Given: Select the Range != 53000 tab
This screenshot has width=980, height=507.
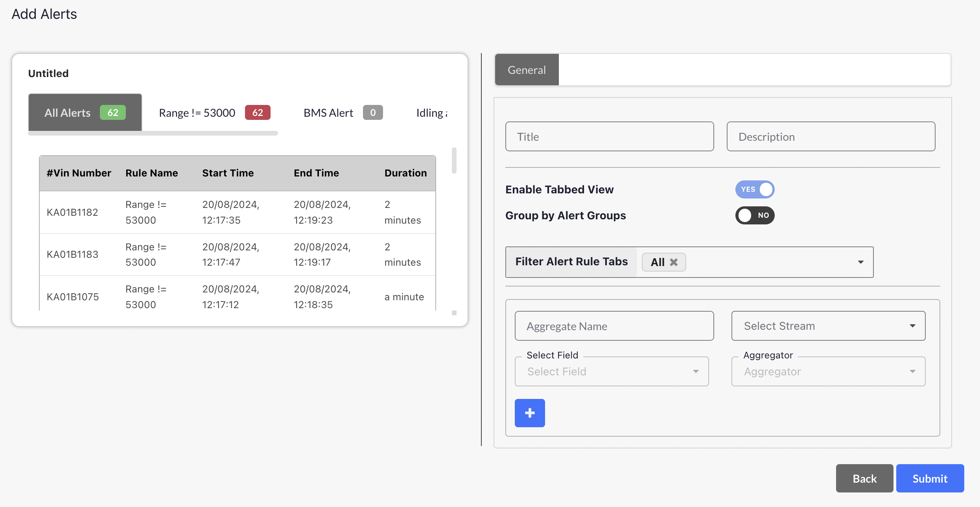Looking at the screenshot, I should [x=197, y=113].
